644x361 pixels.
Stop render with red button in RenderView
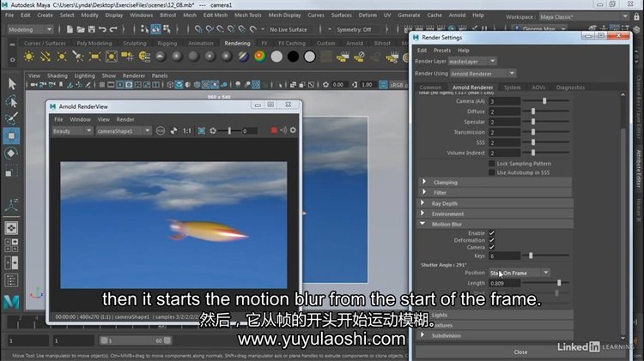click(x=274, y=130)
